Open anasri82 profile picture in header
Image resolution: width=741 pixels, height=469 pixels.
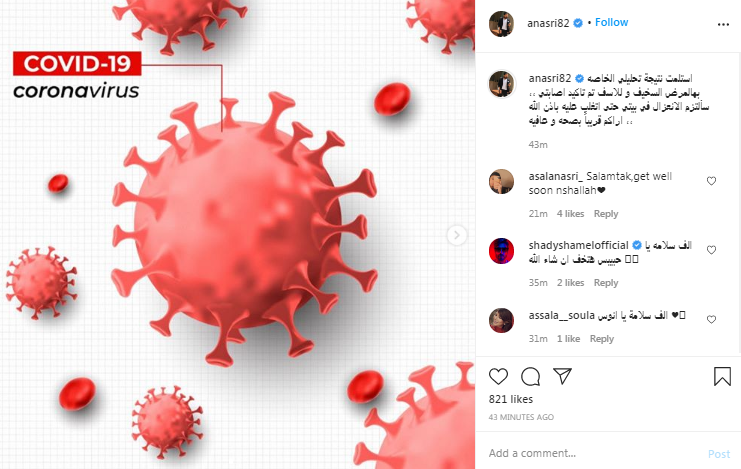(x=501, y=24)
